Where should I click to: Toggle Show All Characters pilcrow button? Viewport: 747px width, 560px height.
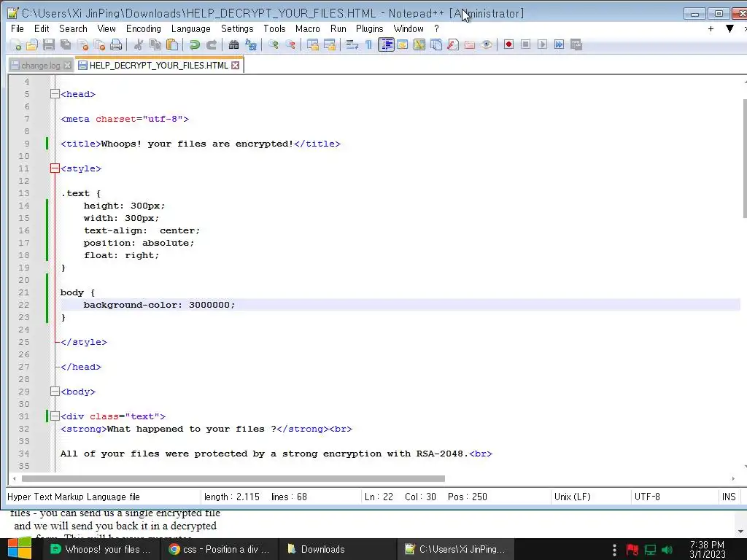click(368, 44)
